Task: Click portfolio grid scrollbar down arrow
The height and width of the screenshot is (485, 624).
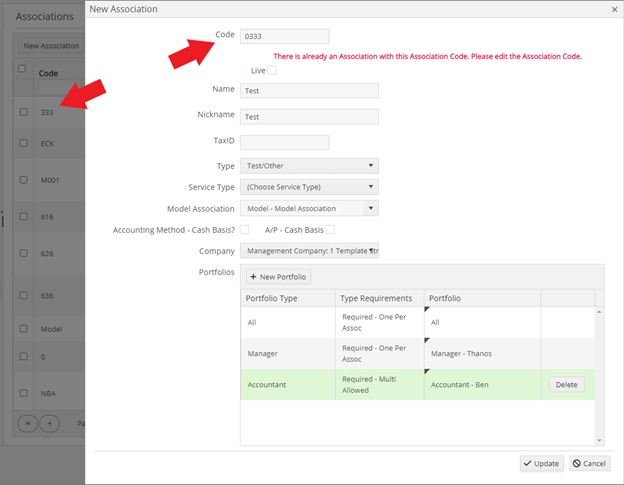Action: [599, 440]
